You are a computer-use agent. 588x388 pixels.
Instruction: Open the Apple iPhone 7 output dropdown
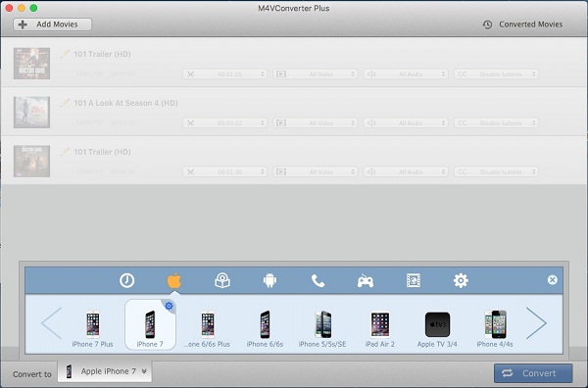105,371
